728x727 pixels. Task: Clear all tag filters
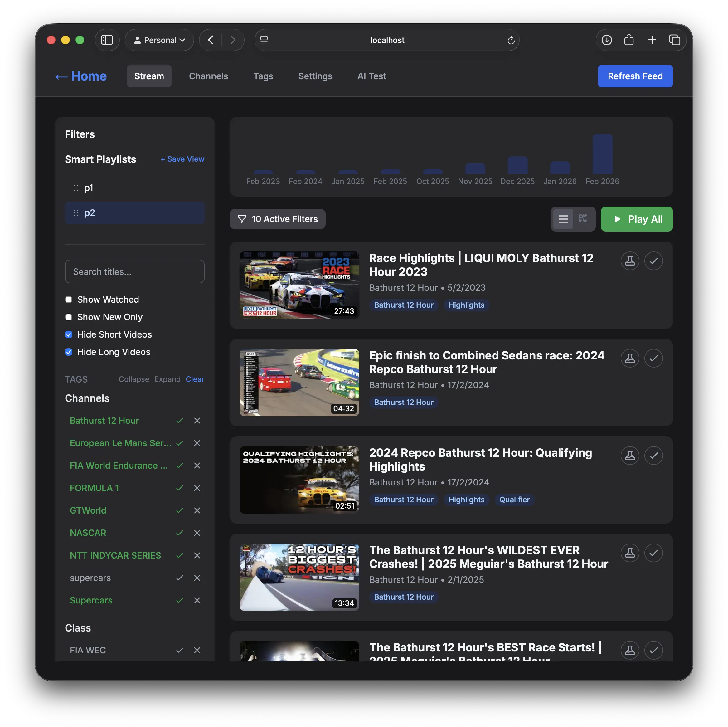point(195,379)
